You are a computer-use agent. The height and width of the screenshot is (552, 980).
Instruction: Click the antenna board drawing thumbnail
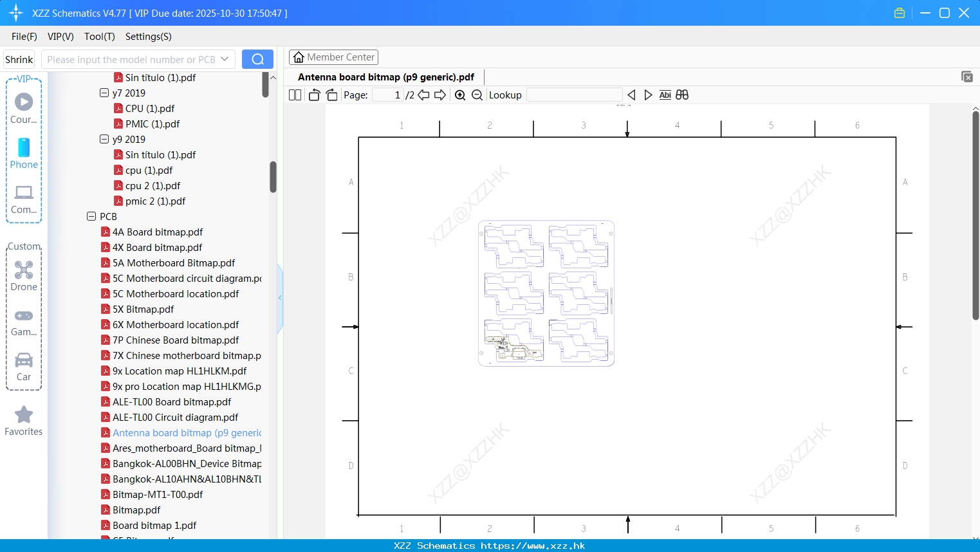(x=546, y=293)
